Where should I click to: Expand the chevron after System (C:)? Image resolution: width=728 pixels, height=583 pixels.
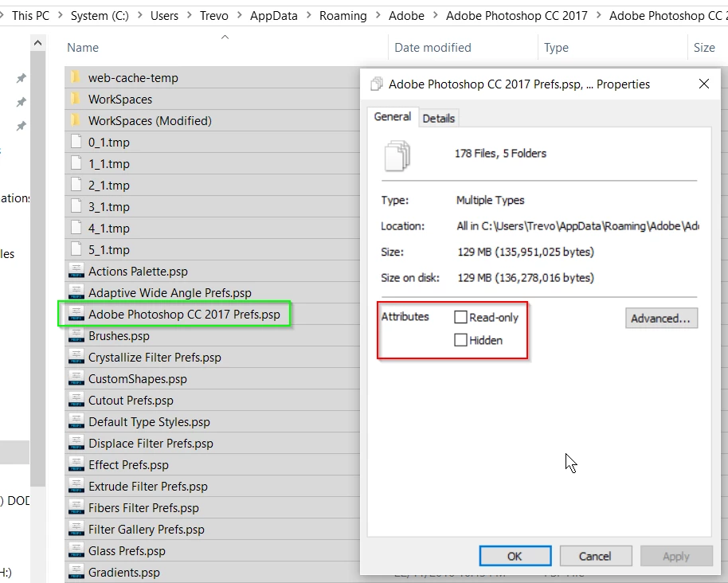coord(139,15)
